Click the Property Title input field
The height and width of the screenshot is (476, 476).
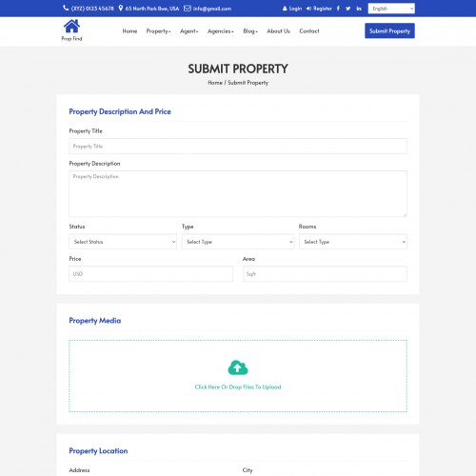coord(238,147)
